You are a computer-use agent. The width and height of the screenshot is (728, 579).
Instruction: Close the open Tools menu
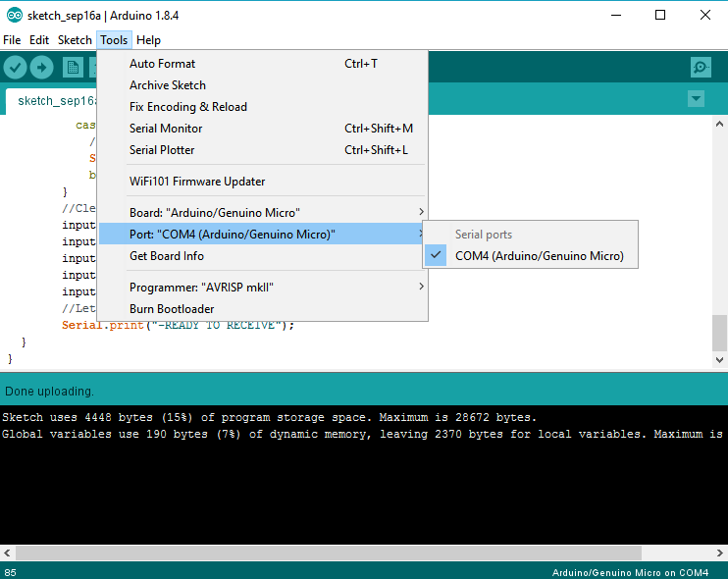click(114, 40)
